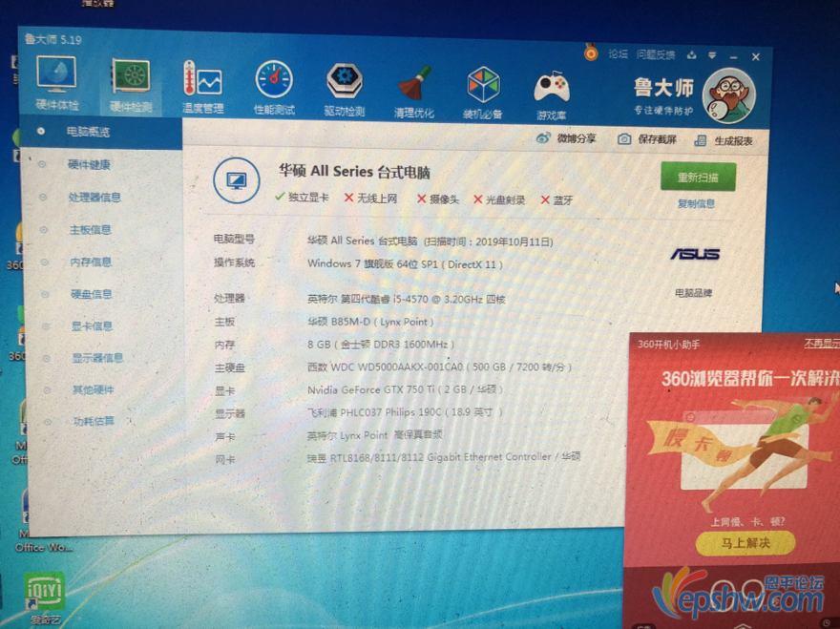The height and width of the screenshot is (629, 840).
Task: Open 驱动检测 driver detection
Action: [345, 89]
